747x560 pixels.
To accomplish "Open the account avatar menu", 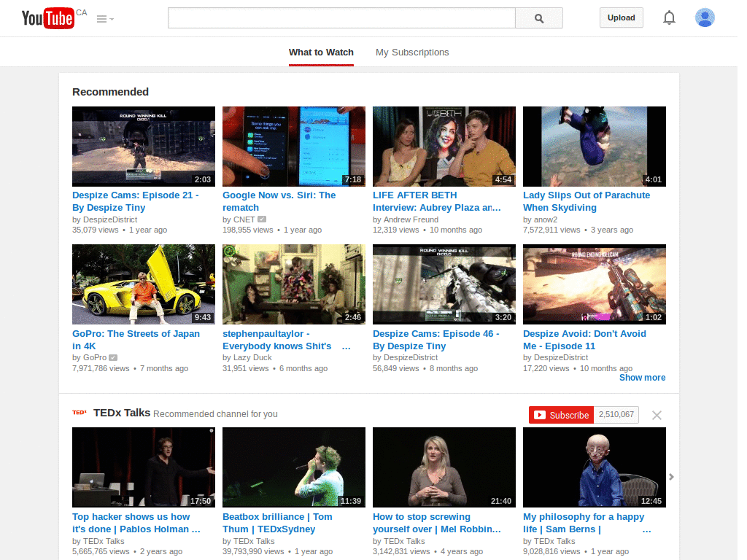I will (705, 17).
